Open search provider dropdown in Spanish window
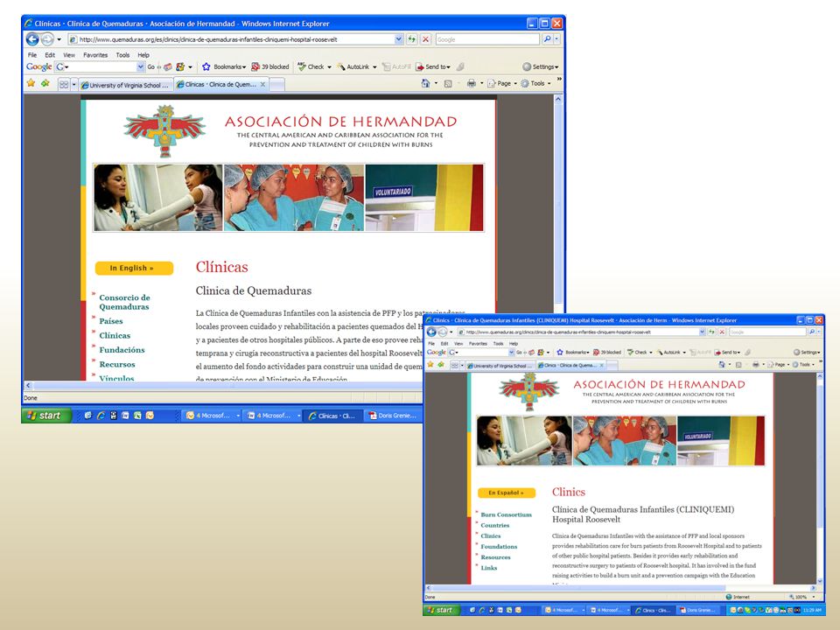This screenshot has width=840, height=630. [x=556, y=39]
